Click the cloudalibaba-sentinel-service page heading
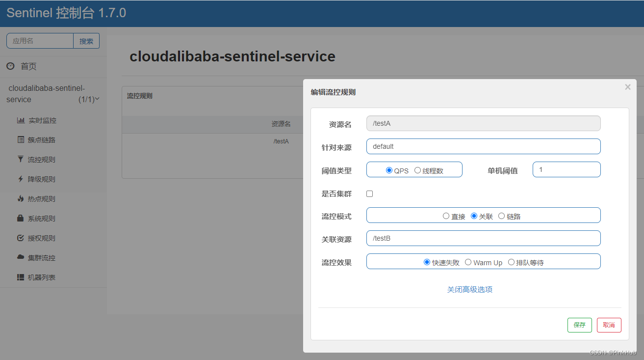This screenshot has height=360, width=644. click(232, 56)
